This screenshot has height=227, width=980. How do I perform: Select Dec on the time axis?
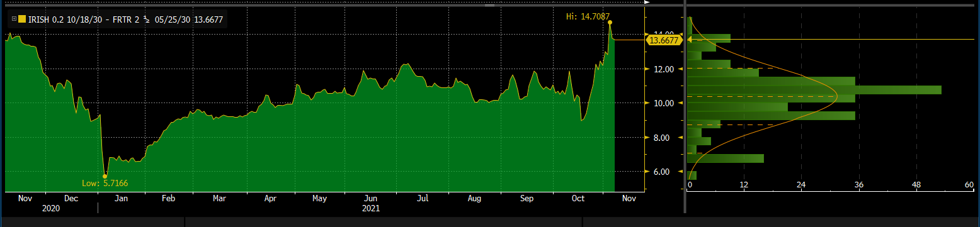[x=72, y=198]
